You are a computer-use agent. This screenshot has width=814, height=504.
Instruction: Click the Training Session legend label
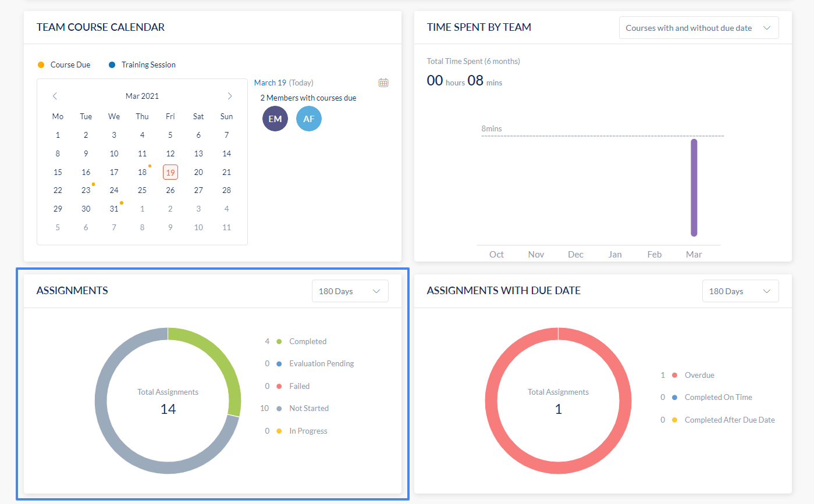pyautogui.click(x=148, y=65)
